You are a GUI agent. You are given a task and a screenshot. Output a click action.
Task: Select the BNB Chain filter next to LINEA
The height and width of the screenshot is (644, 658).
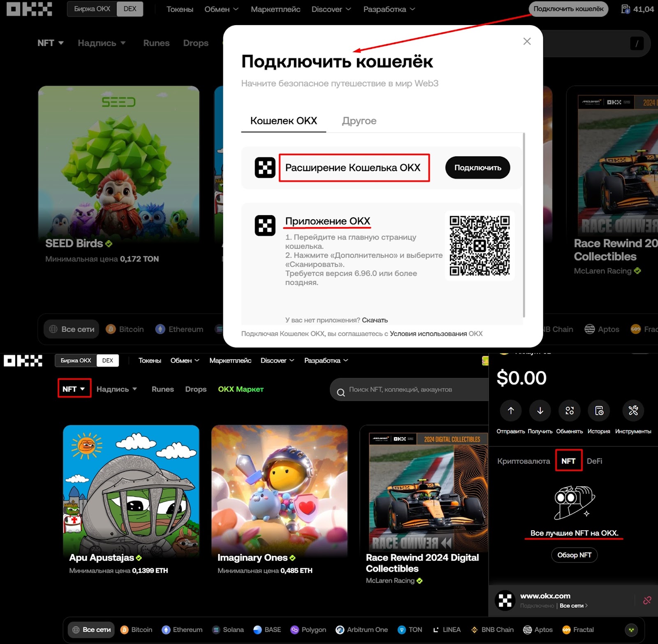click(x=492, y=630)
